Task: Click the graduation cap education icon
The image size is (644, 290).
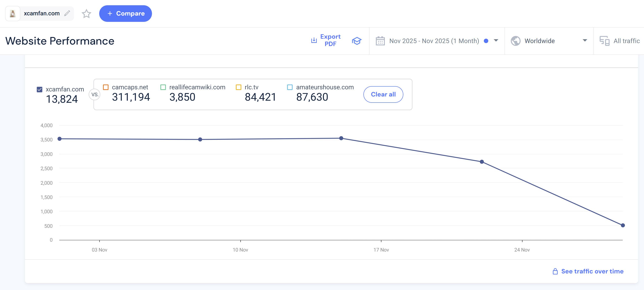Action: 356,41
